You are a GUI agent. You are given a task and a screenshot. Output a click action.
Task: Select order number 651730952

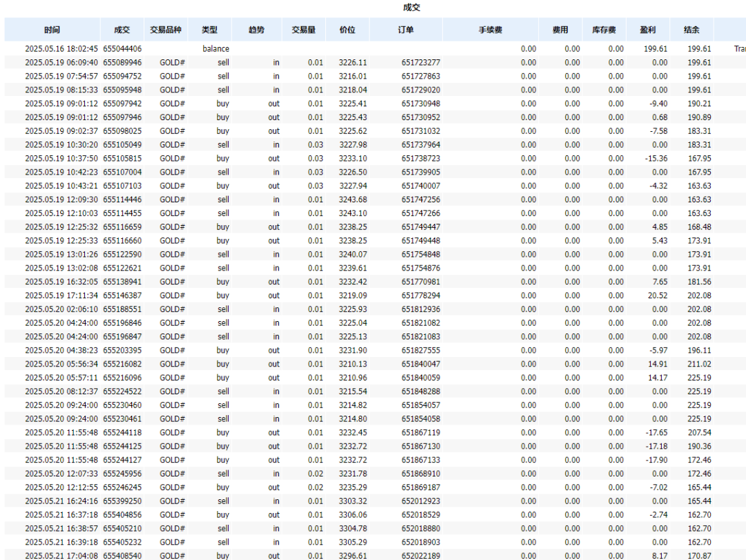(x=421, y=117)
